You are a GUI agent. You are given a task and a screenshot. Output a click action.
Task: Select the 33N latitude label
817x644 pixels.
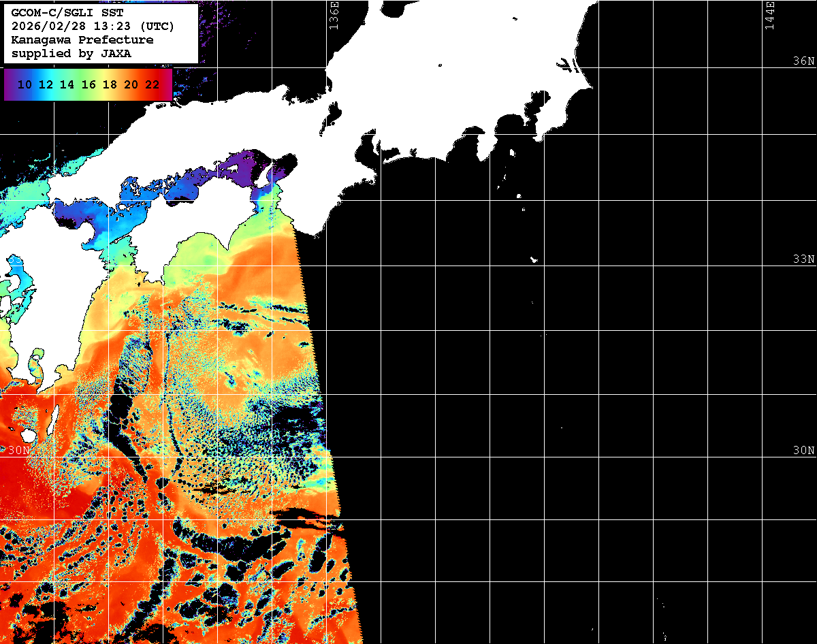point(803,259)
